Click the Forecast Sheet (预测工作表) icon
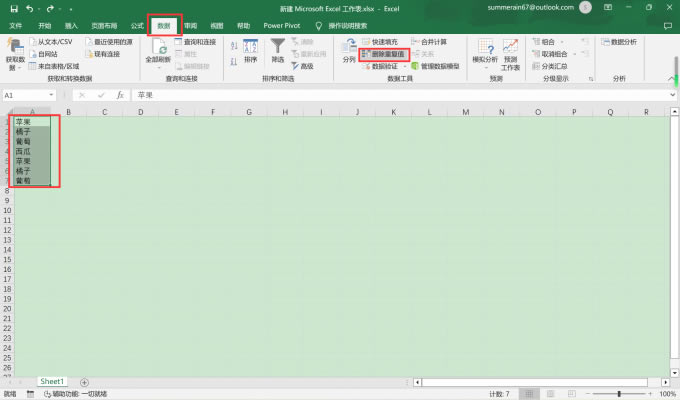The width and height of the screenshot is (680, 400). (510, 48)
